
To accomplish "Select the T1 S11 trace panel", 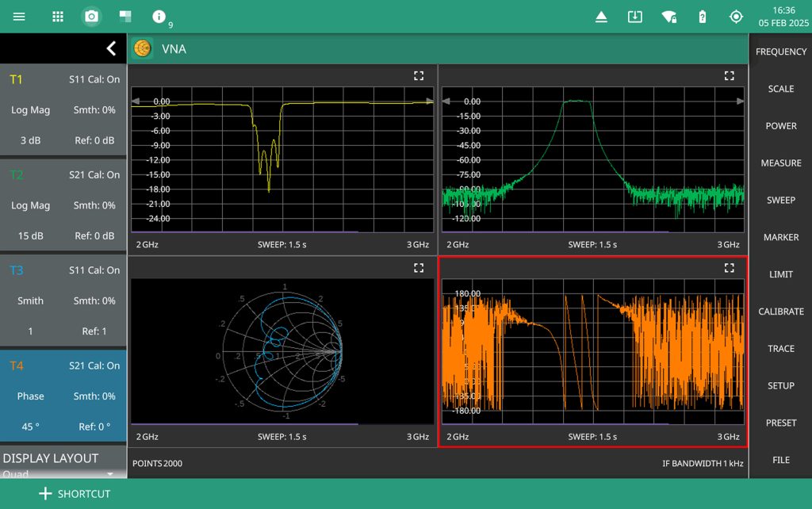I will (x=63, y=109).
